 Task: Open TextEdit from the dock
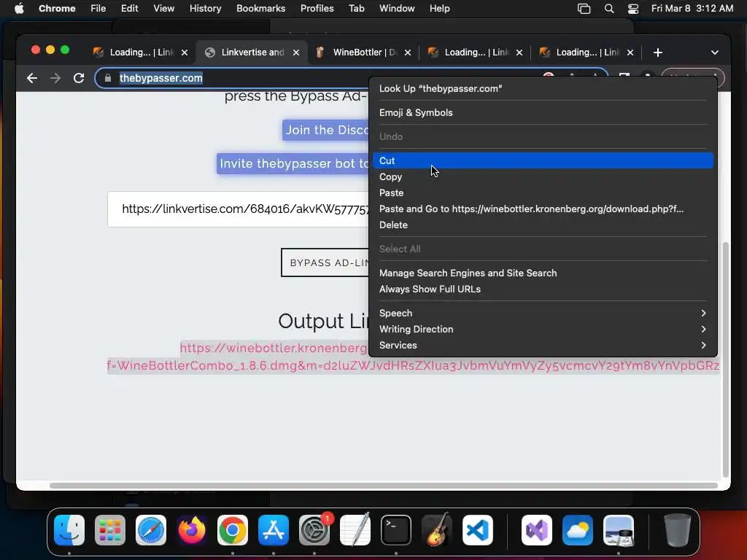pos(355,530)
